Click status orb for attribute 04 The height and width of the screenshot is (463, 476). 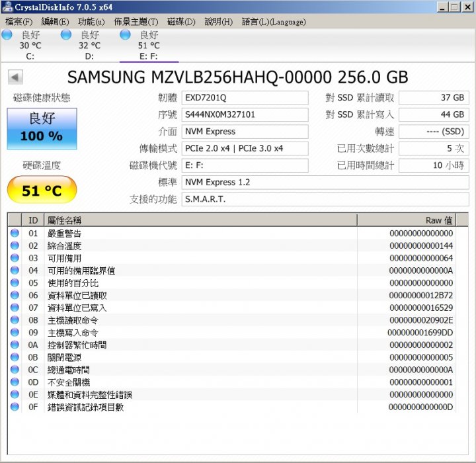15,270
